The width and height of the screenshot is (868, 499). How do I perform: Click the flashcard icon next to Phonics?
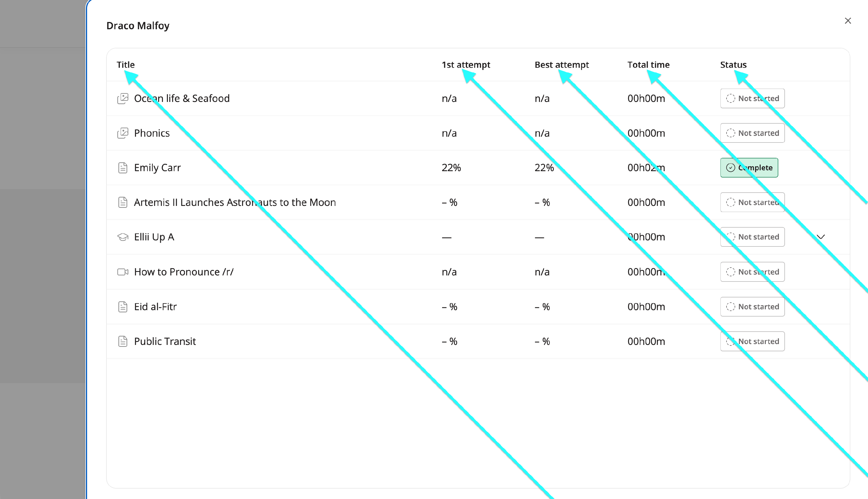[x=123, y=133]
